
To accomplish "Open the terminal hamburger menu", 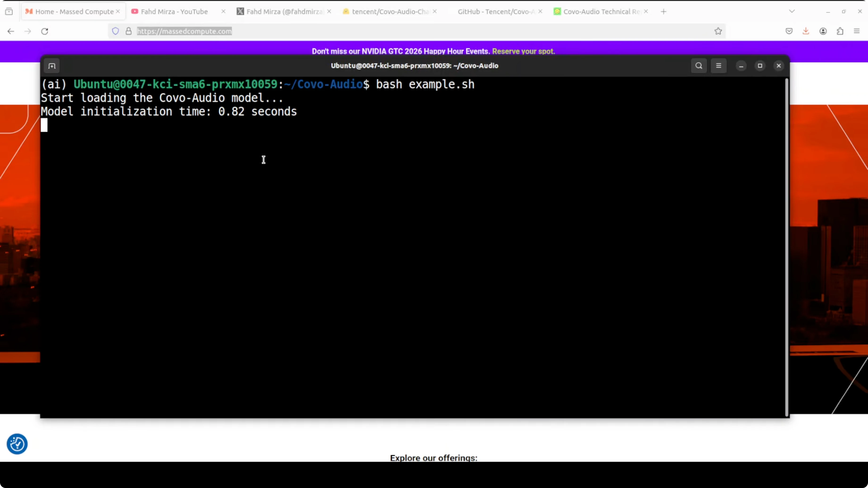I will (x=718, y=66).
